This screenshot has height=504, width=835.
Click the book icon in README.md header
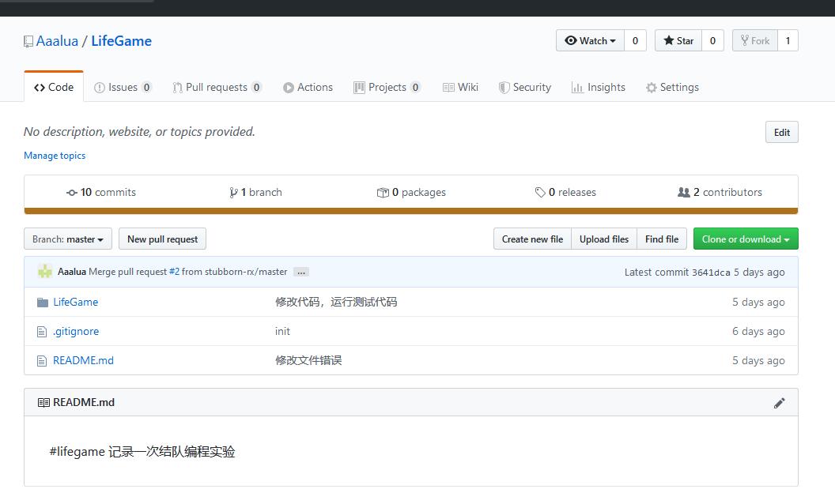[43, 402]
